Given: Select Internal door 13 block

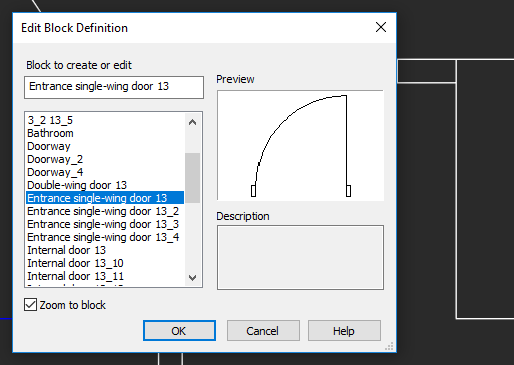Looking at the screenshot, I should tap(105, 250).
